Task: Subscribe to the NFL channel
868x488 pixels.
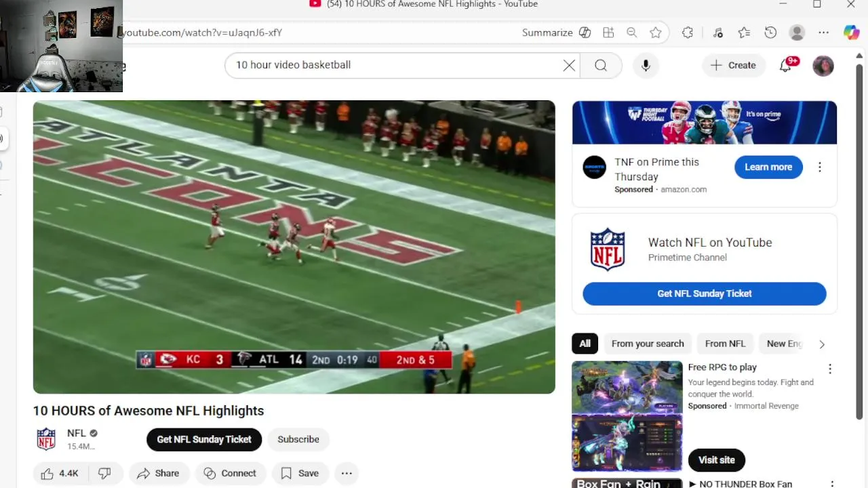Action: [x=298, y=439]
